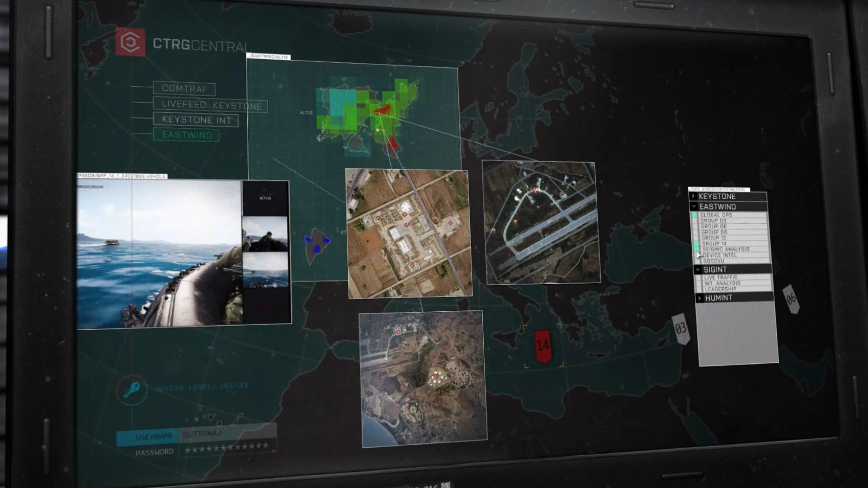Expand the KEYSTONE tree section

point(693,196)
